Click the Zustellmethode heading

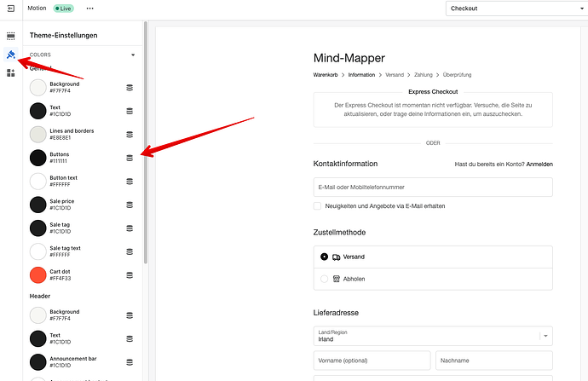(x=339, y=233)
